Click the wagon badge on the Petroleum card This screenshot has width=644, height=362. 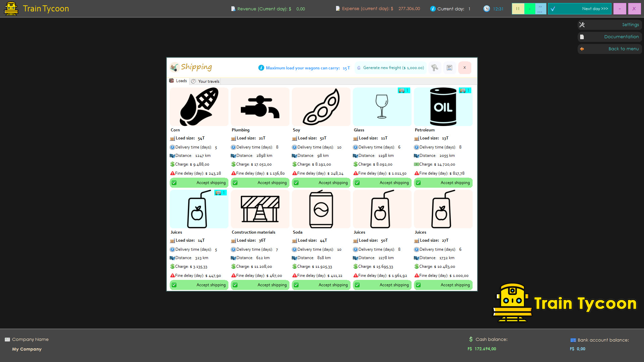tap(465, 90)
